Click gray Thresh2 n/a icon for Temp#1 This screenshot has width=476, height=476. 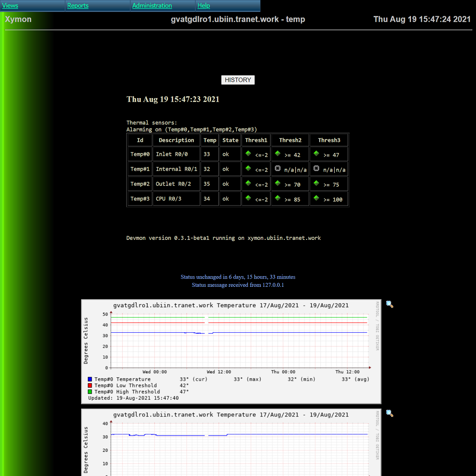278,168
